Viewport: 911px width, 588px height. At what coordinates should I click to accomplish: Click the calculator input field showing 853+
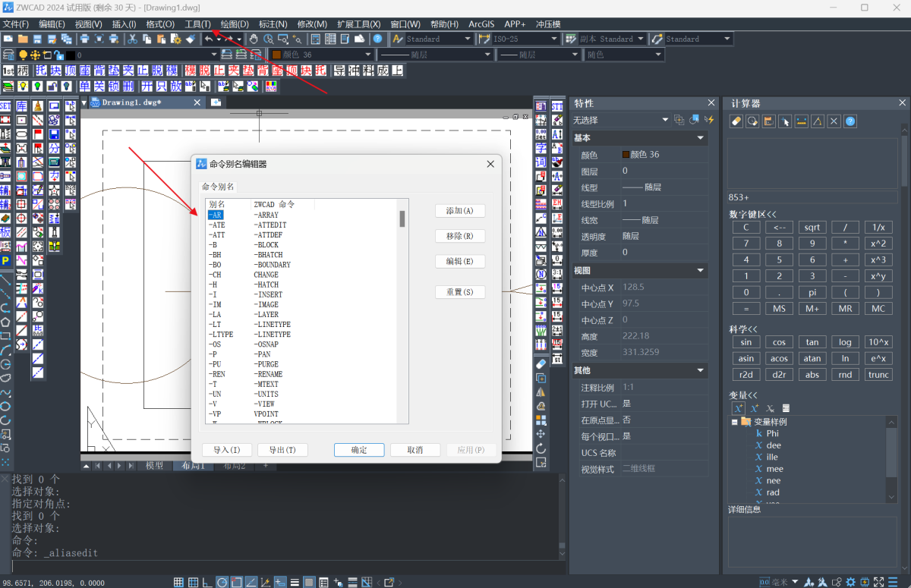point(812,197)
